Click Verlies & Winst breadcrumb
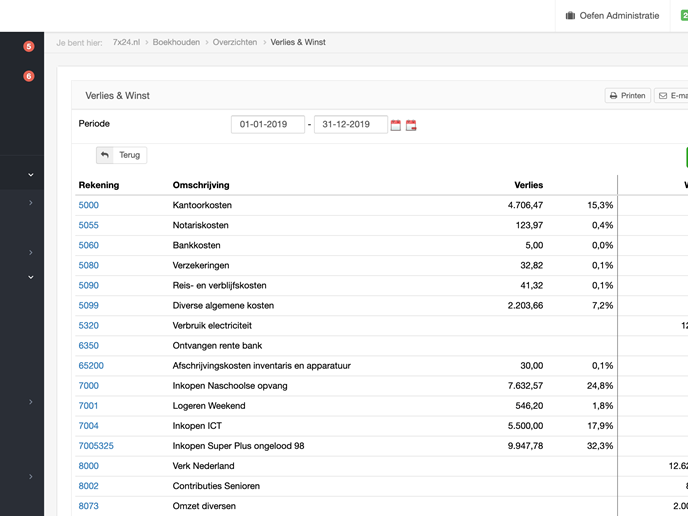This screenshot has height=516, width=688. click(x=298, y=42)
